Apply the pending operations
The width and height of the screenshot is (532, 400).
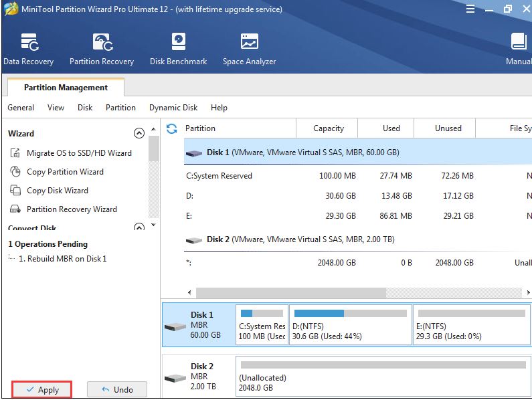pos(42,389)
